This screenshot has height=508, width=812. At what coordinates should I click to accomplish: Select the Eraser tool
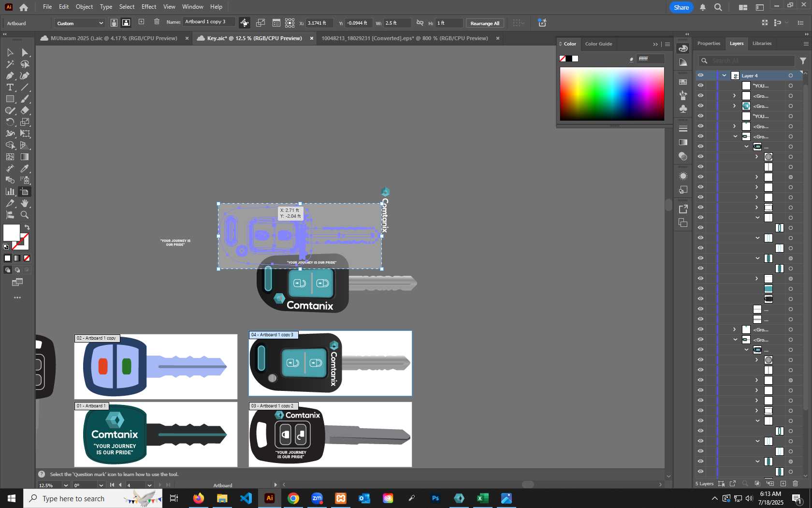(x=25, y=110)
